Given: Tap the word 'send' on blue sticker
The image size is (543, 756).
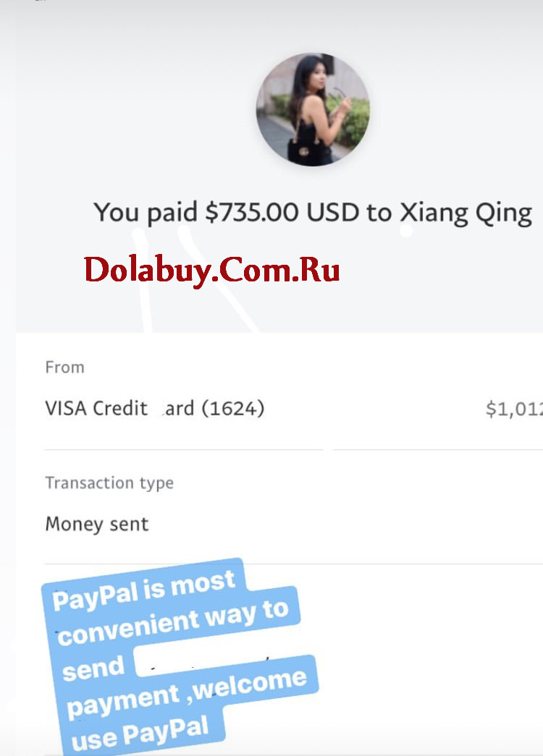Looking at the screenshot, I should click(93, 668).
